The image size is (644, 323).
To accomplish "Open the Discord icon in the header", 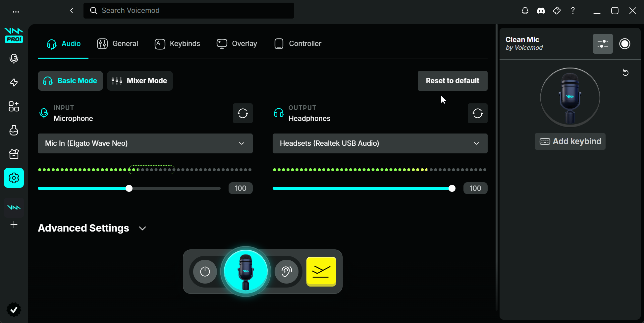I will (541, 10).
